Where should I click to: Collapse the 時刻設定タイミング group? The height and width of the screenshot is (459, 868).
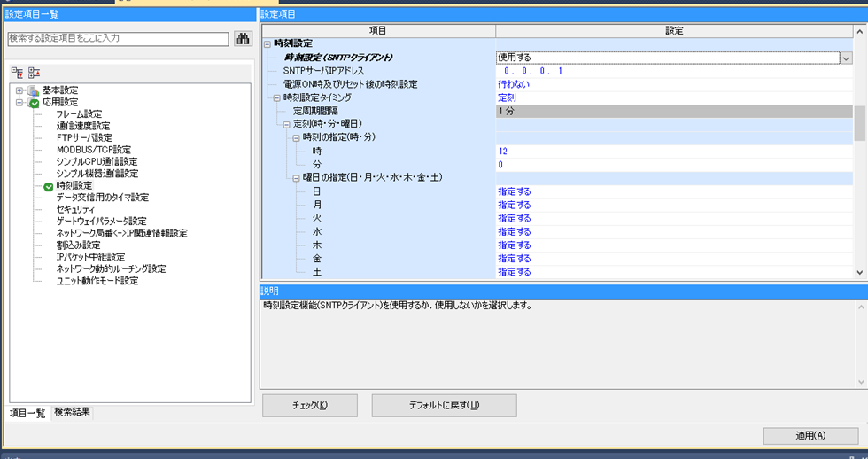[x=276, y=97]
